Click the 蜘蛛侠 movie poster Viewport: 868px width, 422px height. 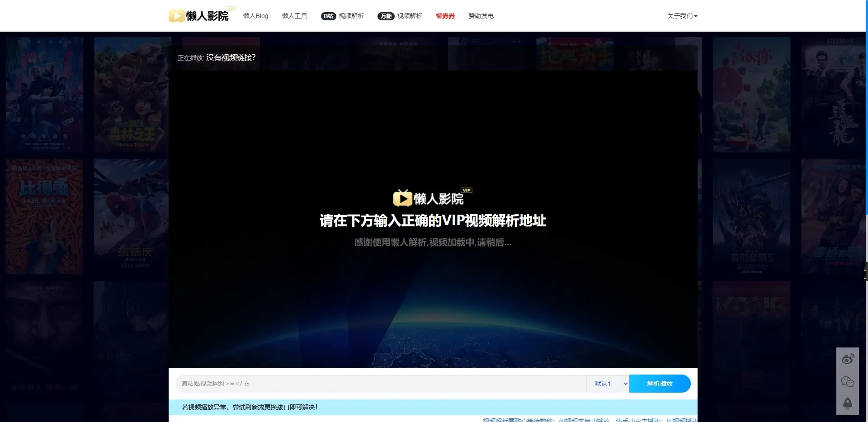pyautogui.click(x=131, y=216)
